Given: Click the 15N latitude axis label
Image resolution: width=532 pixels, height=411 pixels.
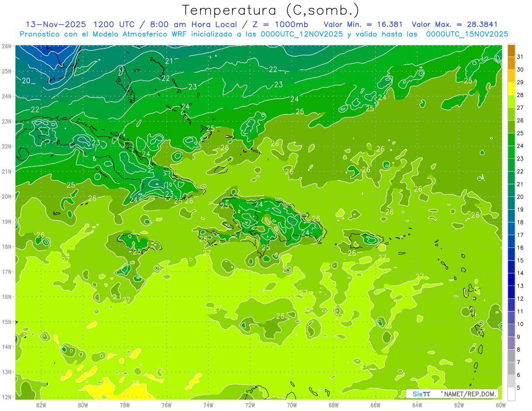Looking at the screenshot, I should (6, 322).
